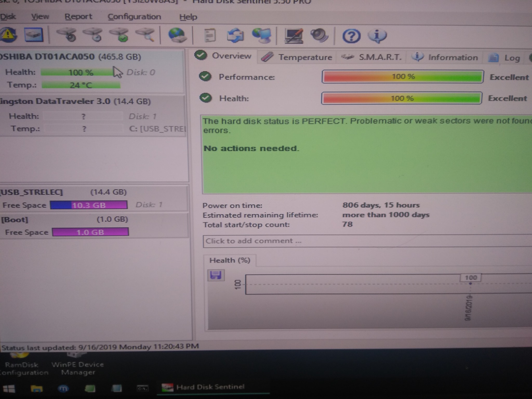Open the Report menu
Screen dimensions: 532x399
coord(78,17)
